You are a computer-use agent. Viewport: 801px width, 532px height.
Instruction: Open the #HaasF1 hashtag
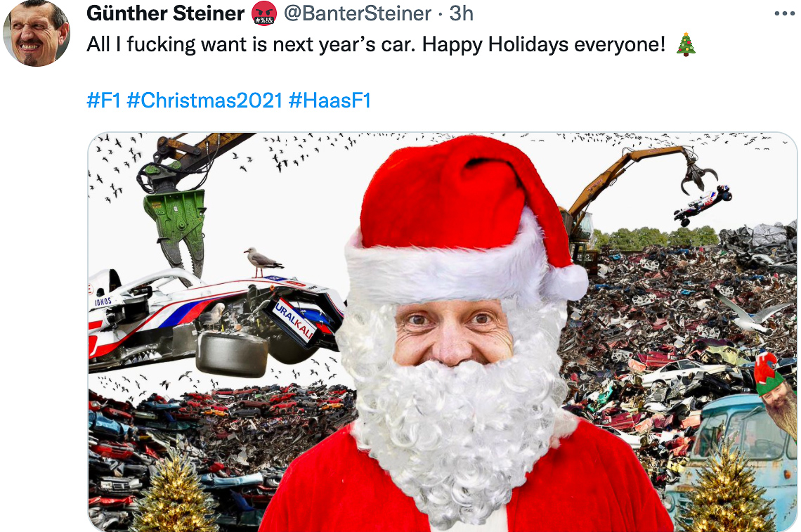pos(330,100)
